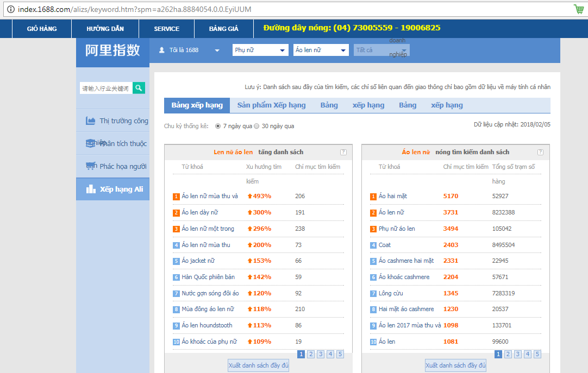
Task: Click Xuất danh sách đầy đủ under right list
Action: tap(455, 365)
